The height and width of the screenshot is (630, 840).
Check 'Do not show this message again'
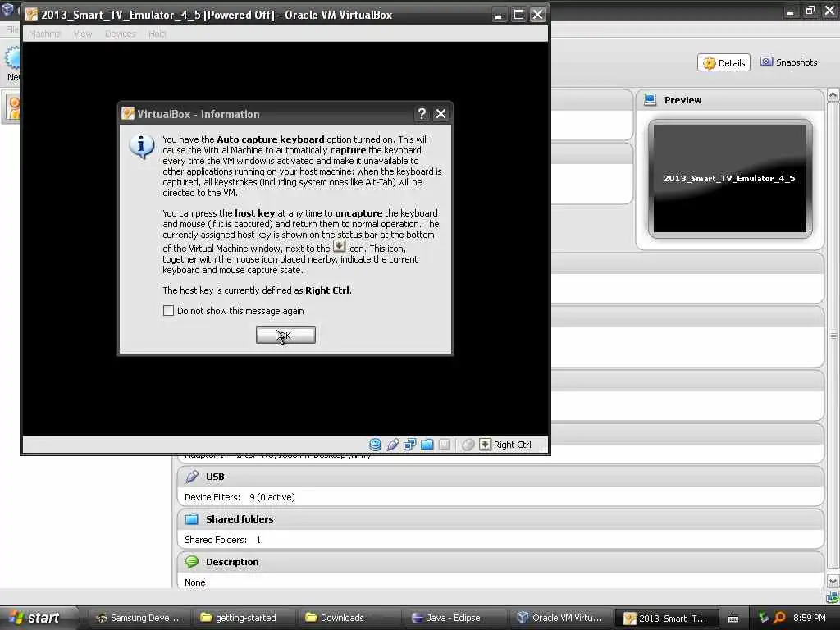point(168,311)
